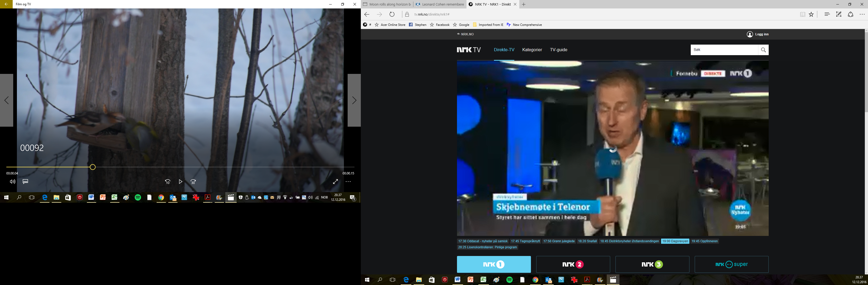868x285 pixels.
Task: Open subtitles and captions menu
Action: click(x=25, y=182)
